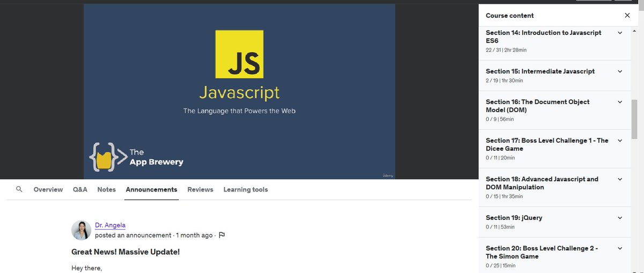Click the 0 / 11 | 20min progress text

500,158
